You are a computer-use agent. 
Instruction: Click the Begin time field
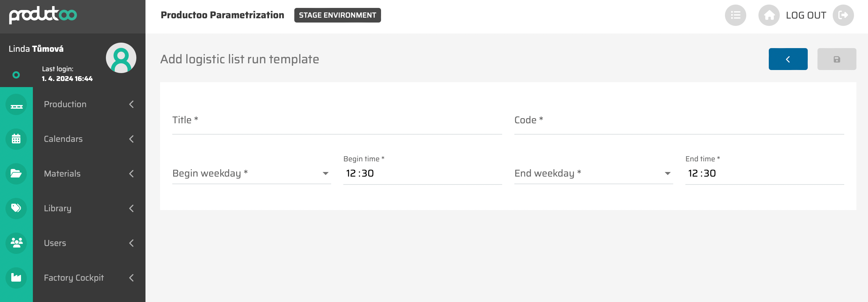(x=422, y=174)
